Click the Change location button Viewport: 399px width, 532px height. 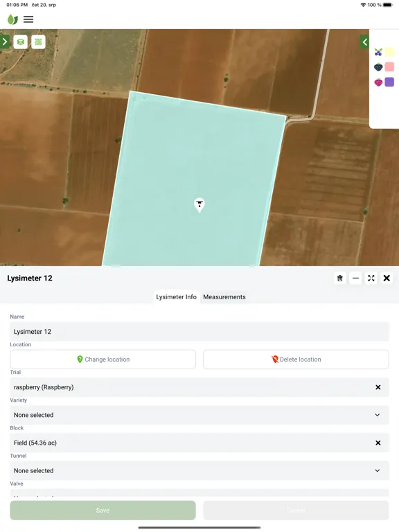tap(103, 360)
